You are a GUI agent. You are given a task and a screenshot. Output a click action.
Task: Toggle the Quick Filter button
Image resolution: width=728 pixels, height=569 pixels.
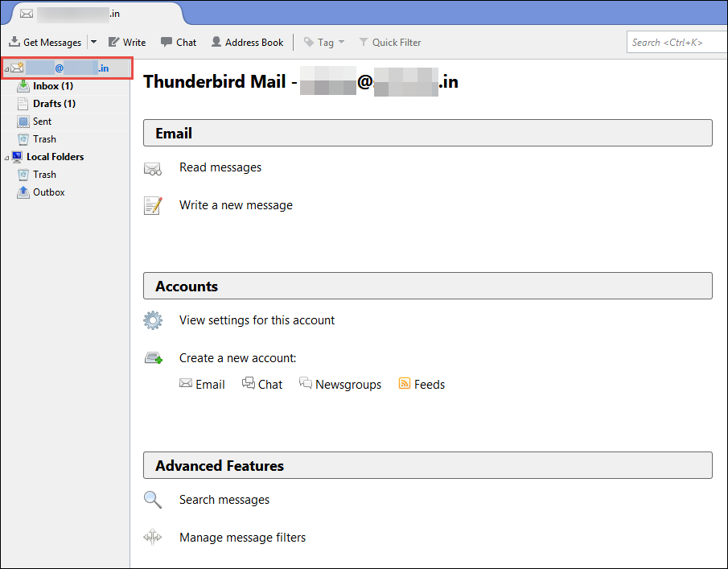pos(390,43)
